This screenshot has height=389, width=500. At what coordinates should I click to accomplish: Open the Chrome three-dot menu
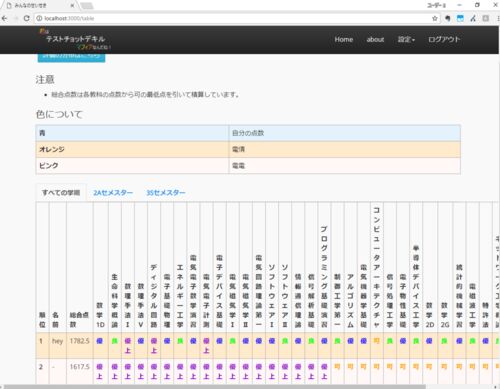coord(497,18)
